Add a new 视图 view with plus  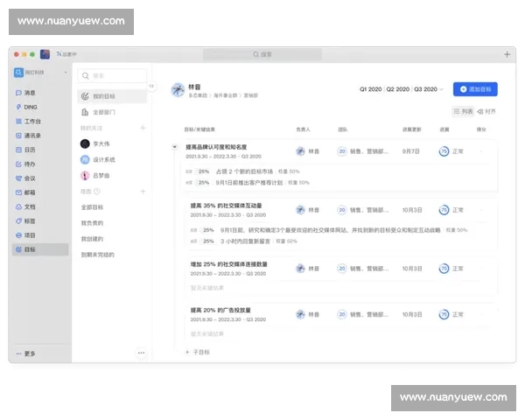[x=143, y=192]
